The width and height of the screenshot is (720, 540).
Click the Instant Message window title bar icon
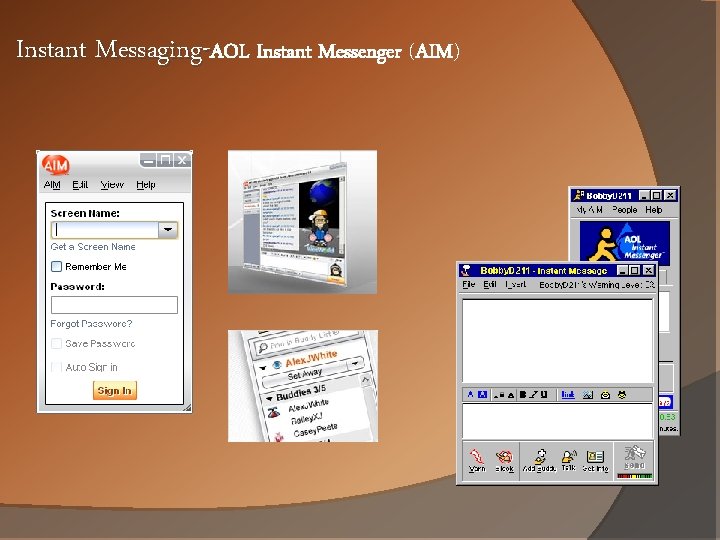tap(466, 270)
